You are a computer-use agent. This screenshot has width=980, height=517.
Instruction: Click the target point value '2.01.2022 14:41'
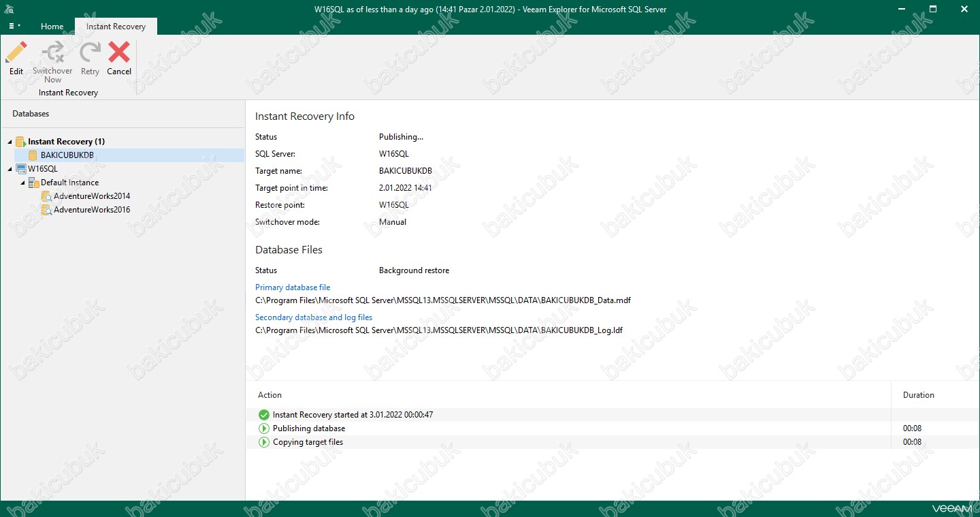coord(406,188)
